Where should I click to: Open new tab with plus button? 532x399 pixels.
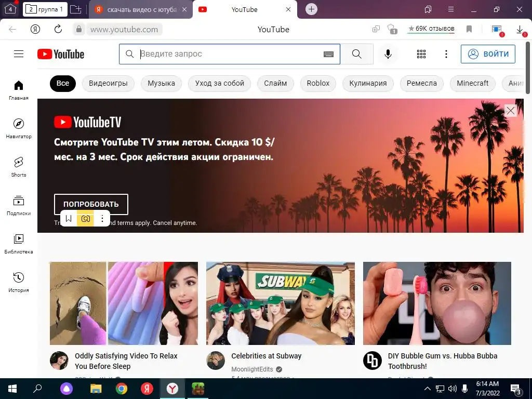312,9
